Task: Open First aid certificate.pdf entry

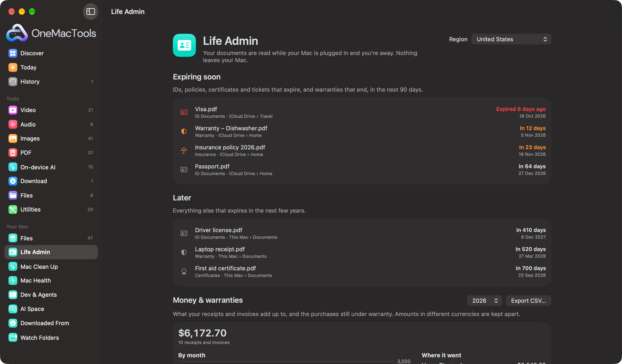Action: (x=362, y=271)
